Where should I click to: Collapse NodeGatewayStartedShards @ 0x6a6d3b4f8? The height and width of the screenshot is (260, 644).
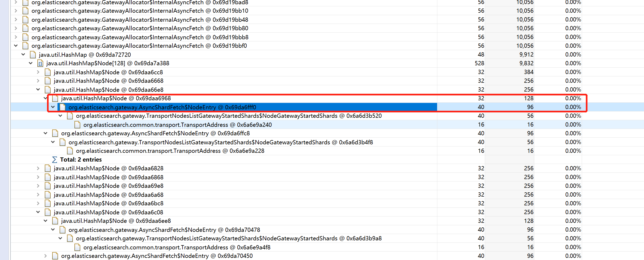click(x=53, y=142)
